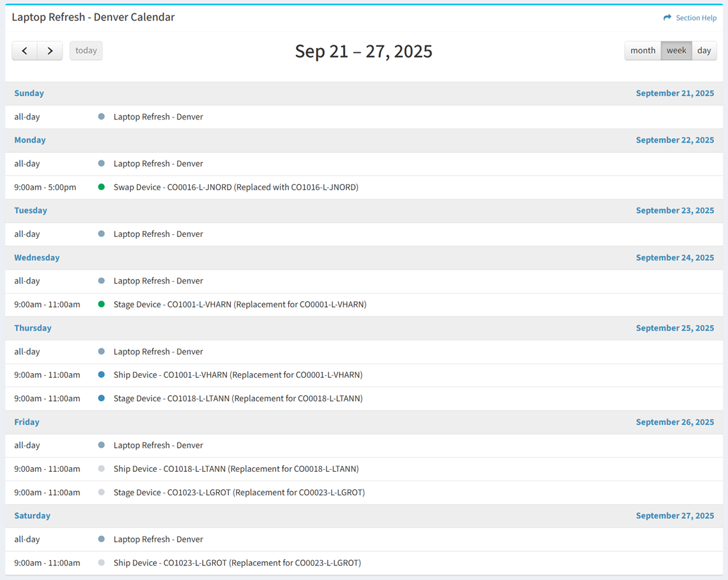Screen dimensions: 728x580
Task: Switch calendar to month view
Action: (x=643, y=51)
